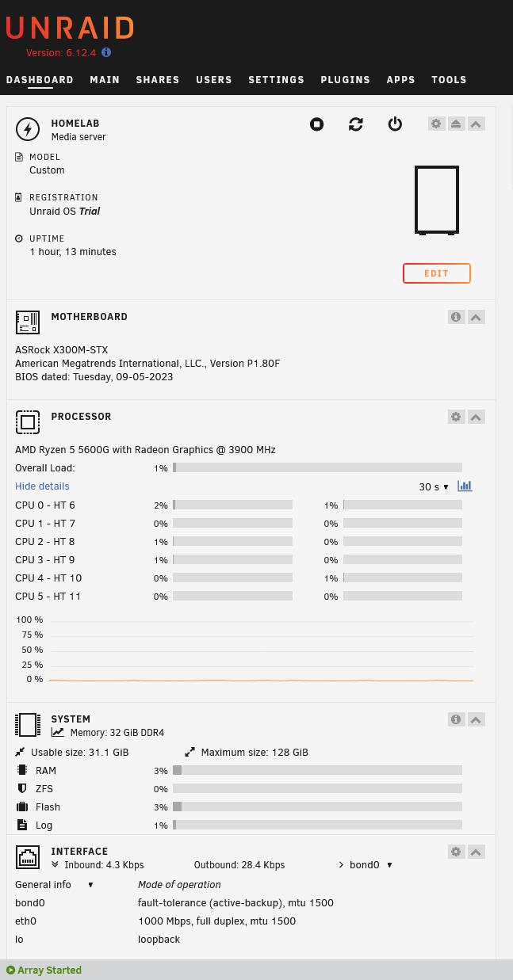Click the version info icon

(106, 53)
